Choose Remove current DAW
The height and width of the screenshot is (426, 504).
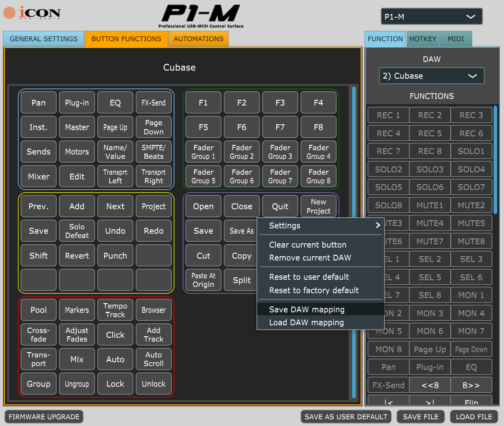[x=310, y=258]
